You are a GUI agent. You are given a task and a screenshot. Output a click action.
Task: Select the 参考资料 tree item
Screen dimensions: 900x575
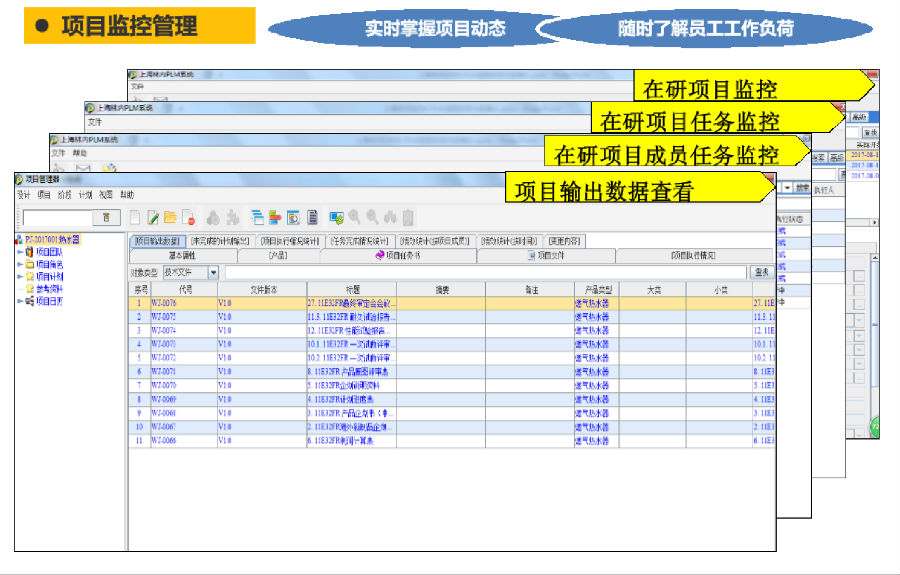click(x=49, y=288)
